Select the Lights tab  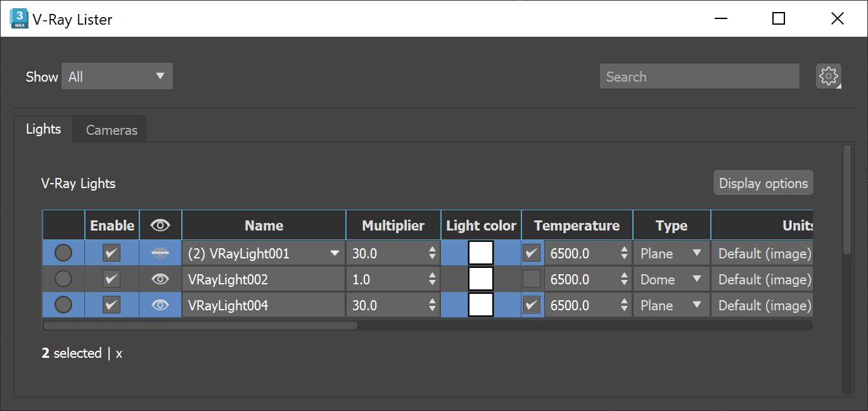coord(43,129)
